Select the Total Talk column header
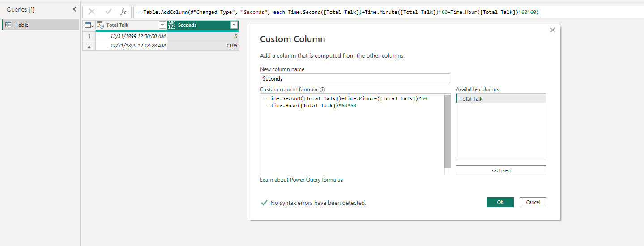 (131, 25)
